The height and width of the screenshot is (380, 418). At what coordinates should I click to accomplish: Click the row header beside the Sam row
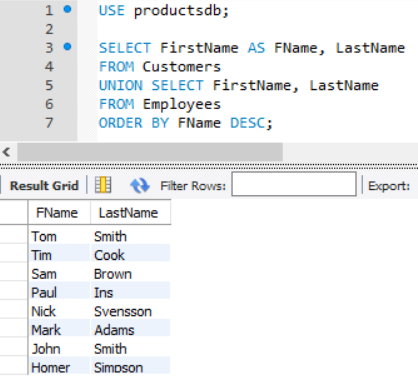pos(14,274)
